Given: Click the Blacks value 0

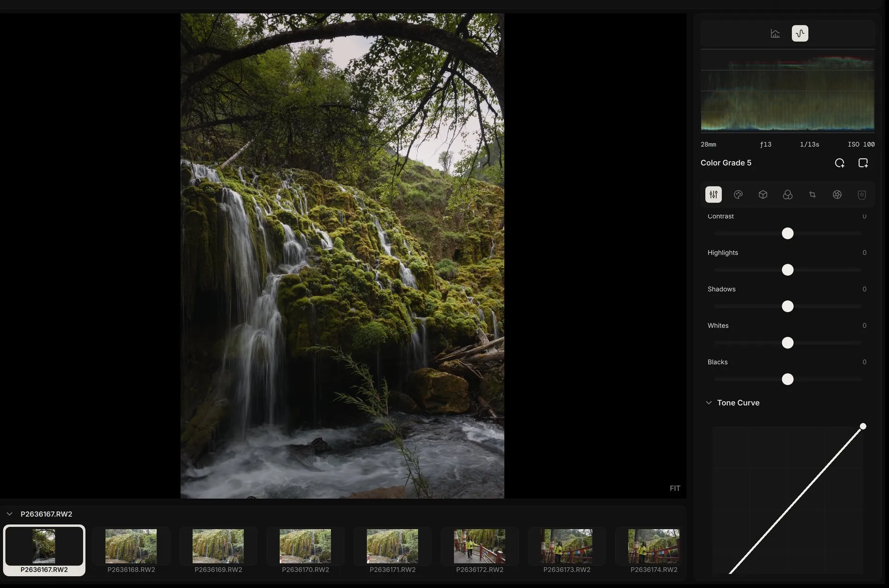Looking at the screenshot, I should tap(864, 362).
